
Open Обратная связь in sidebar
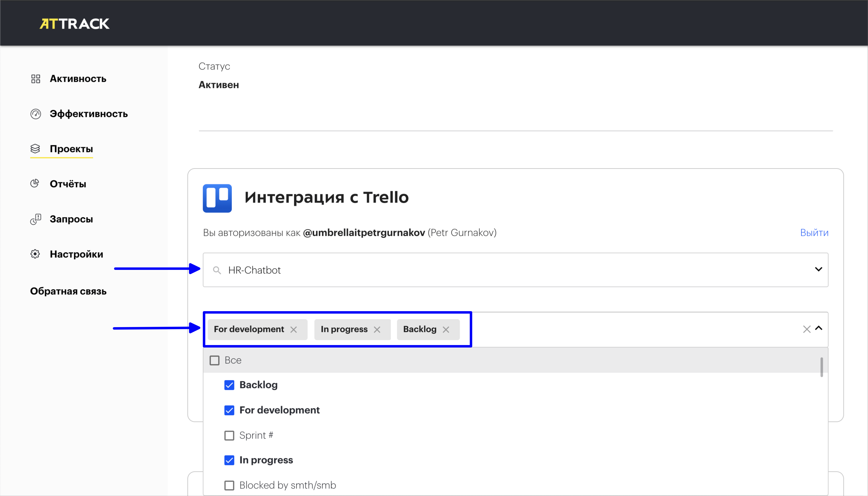(x=68, y=291)
